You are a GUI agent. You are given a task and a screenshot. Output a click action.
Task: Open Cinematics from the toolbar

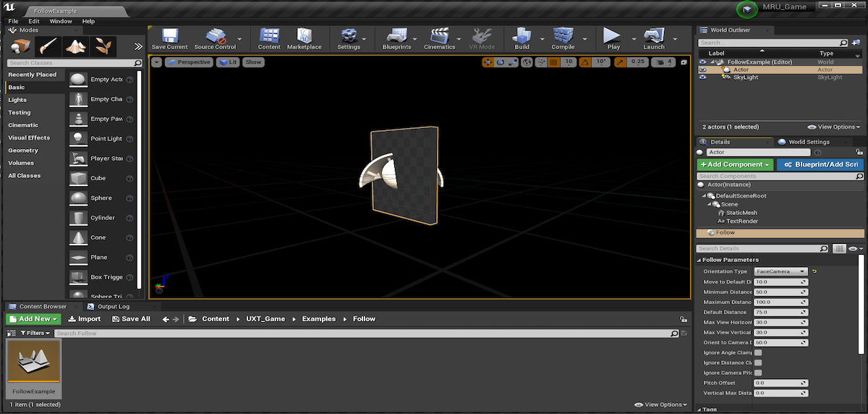point(439,37)
